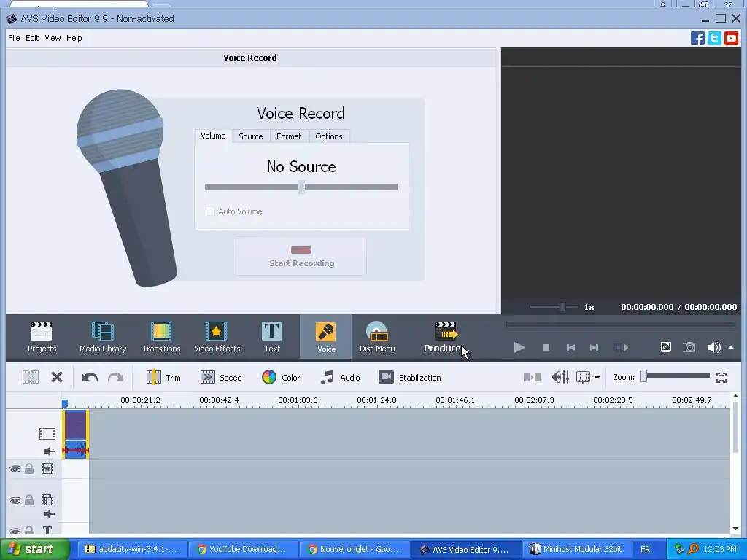Open the Facebook link icon

coord(697,38)
